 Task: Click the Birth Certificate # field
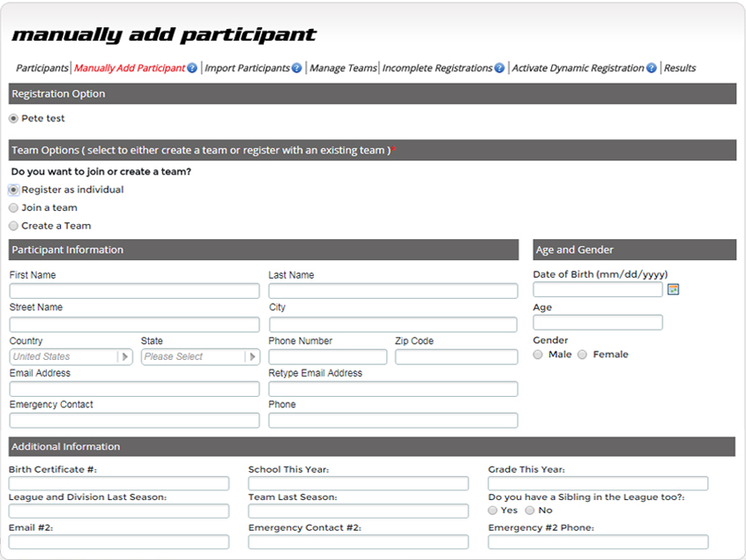click(x=119, y=483)
